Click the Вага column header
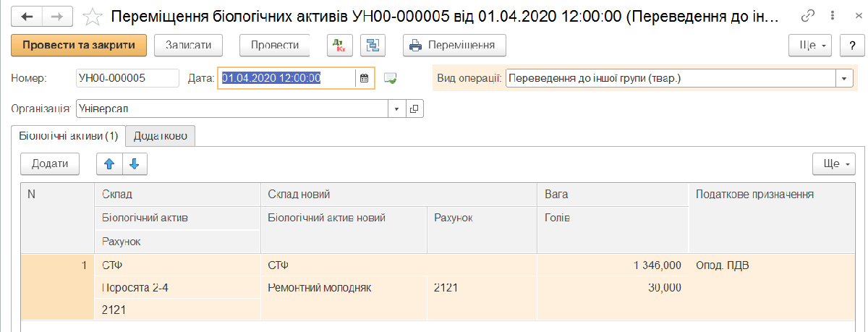This screenshot has width=868, height=332. coord(612,195)
